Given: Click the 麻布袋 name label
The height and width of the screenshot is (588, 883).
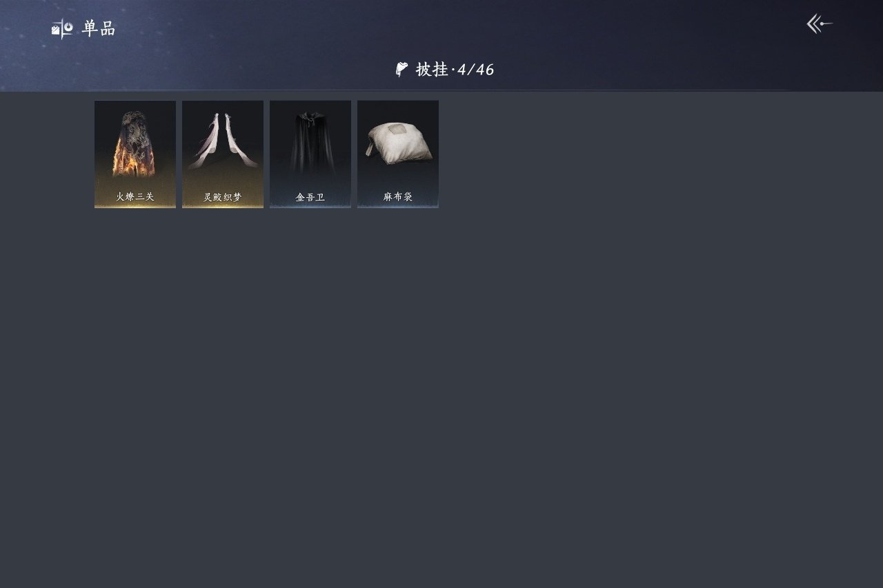Looking at the screenshot, I should click(398, 197).
